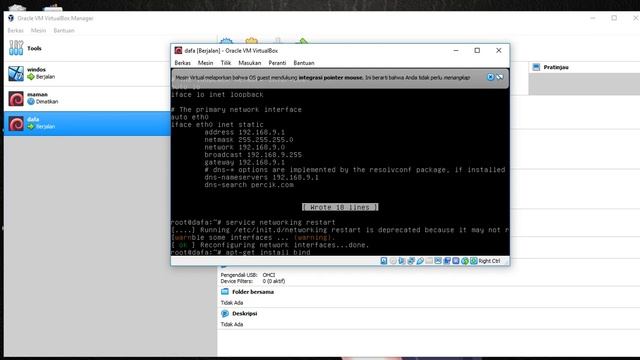This screenshot has width=640, height=360.
Task: Click the keyboard capture indicator beside Right Ctrl
Action: 473,261
